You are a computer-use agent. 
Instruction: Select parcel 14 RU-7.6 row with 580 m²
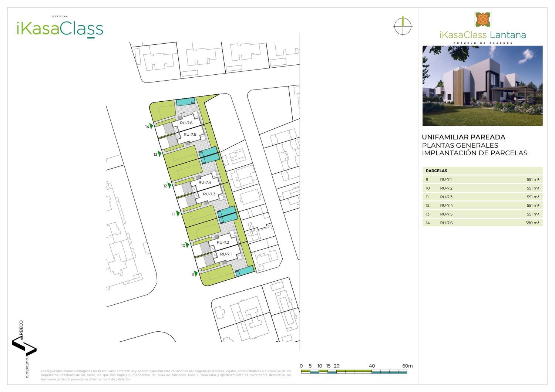click(482, 223)
